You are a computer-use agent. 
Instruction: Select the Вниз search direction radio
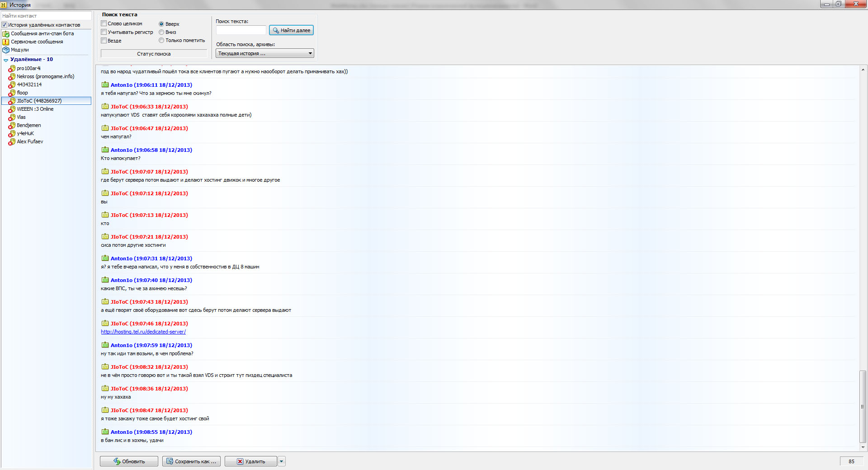click(x=161, y=32)
